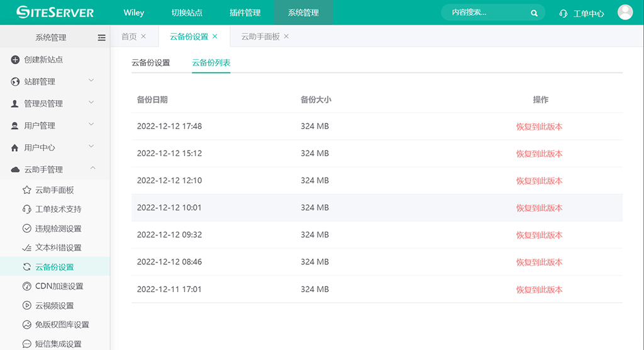Switch to 云备份设置 sub-tab
Screen dimensions: 644x350
[151, 63]
